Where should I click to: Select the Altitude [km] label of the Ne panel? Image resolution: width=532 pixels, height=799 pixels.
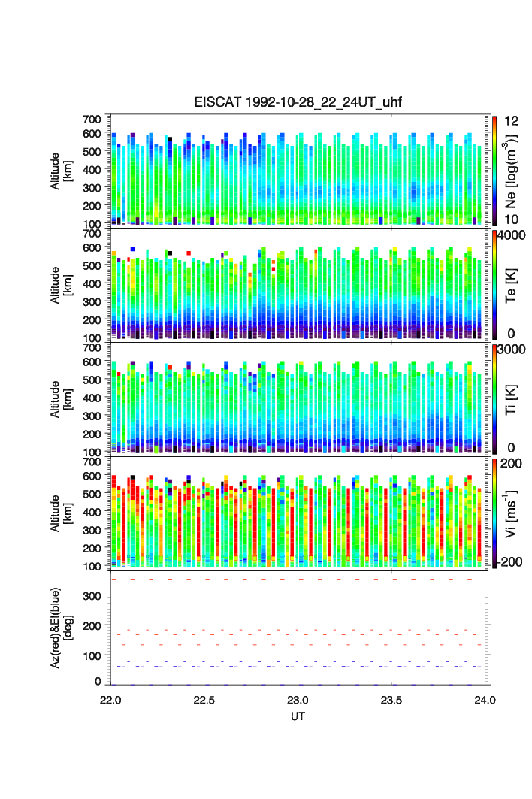click(61, 171)
